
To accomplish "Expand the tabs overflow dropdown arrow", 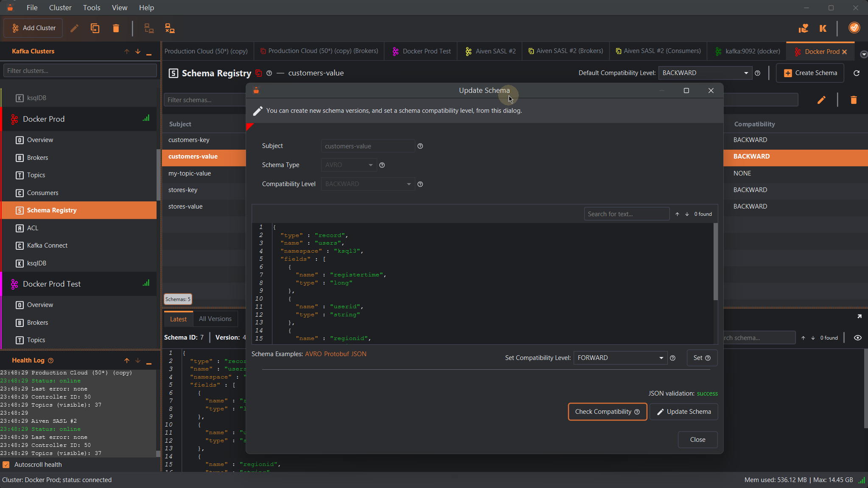I will pyautogui.click(x=863, y=54).
